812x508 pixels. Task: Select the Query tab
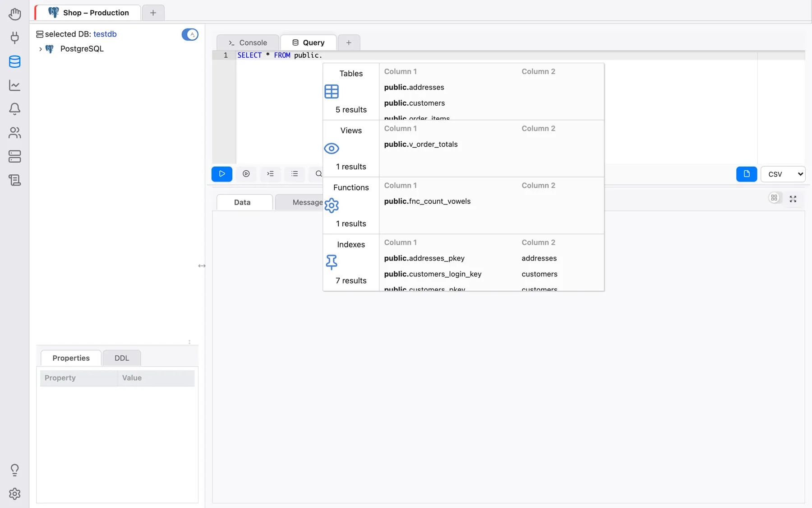[x=309, y=42]
